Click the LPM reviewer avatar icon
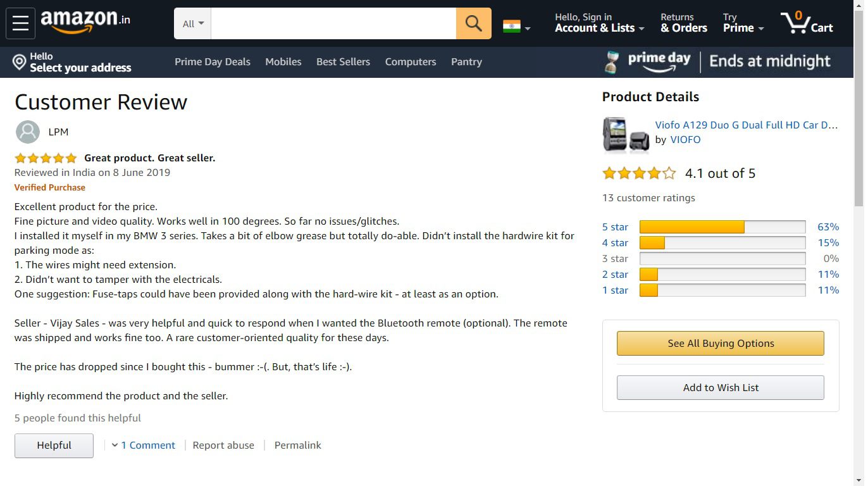This screenshot has width=868, height=486. pyautogui.click(x=27, y=132)
